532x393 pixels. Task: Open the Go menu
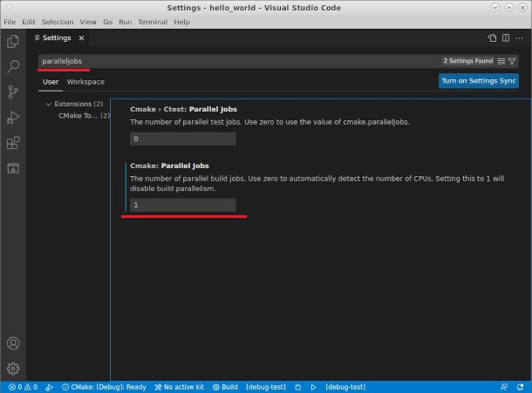[107, 22]
